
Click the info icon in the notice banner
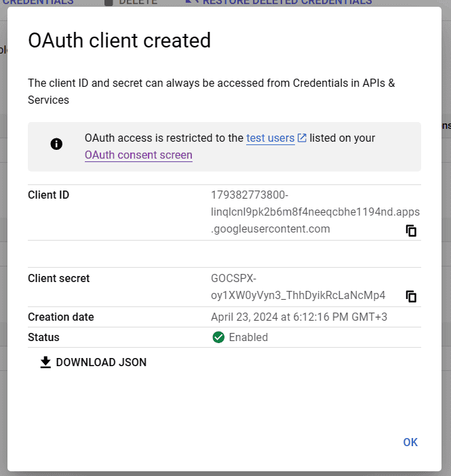tap(56, 144)
